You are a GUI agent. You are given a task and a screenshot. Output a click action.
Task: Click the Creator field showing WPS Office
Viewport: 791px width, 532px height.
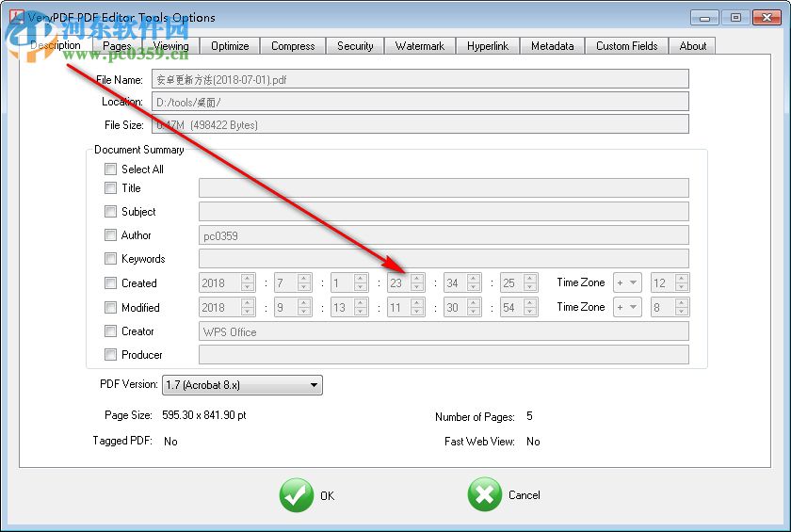[x=444, y=331]
